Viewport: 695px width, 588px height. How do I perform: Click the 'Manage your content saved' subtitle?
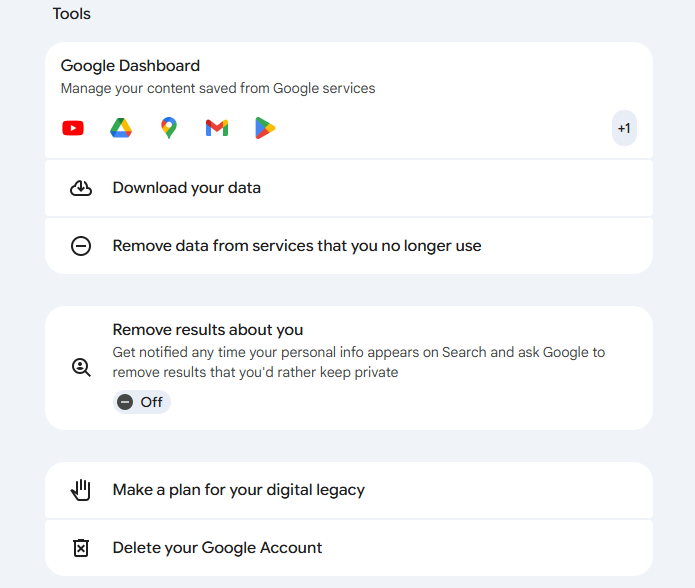click(218, 89)
